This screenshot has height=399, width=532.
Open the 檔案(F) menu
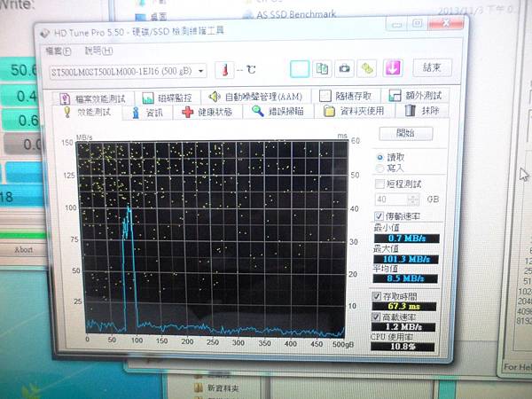pos(59,51)
